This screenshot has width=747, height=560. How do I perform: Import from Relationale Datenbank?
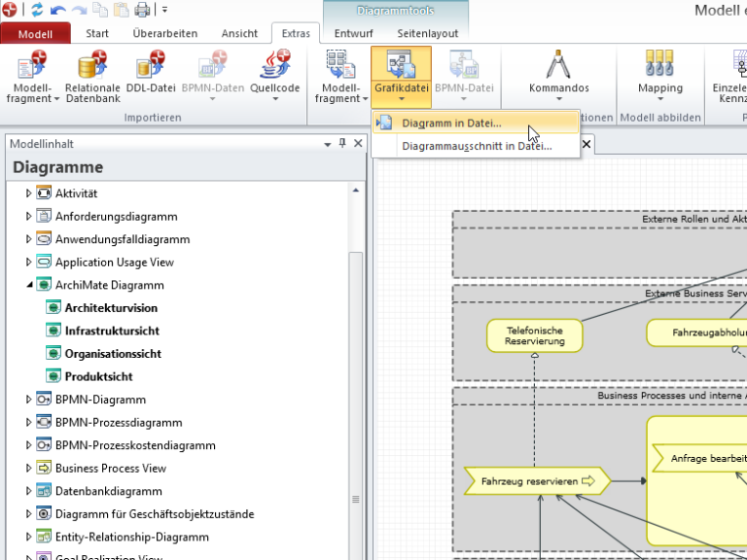pos(93,76)
